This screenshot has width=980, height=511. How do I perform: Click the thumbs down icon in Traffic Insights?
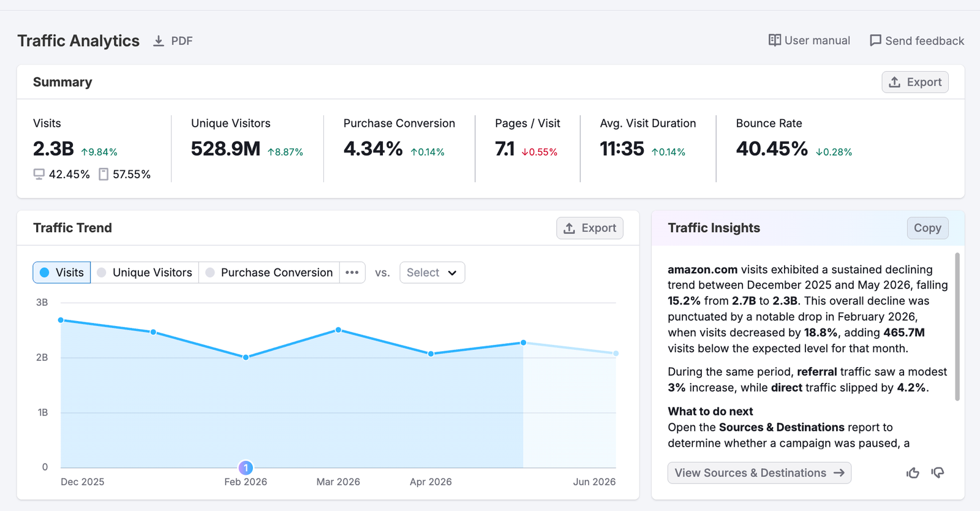[x=938, y=472]
